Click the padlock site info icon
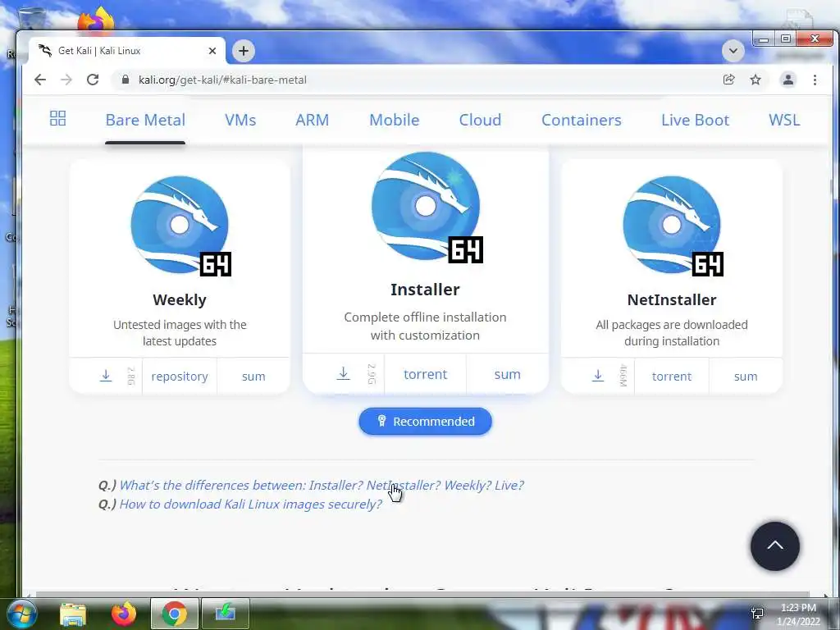This screenshot has width=840, height=630. [x=126, y=80]
